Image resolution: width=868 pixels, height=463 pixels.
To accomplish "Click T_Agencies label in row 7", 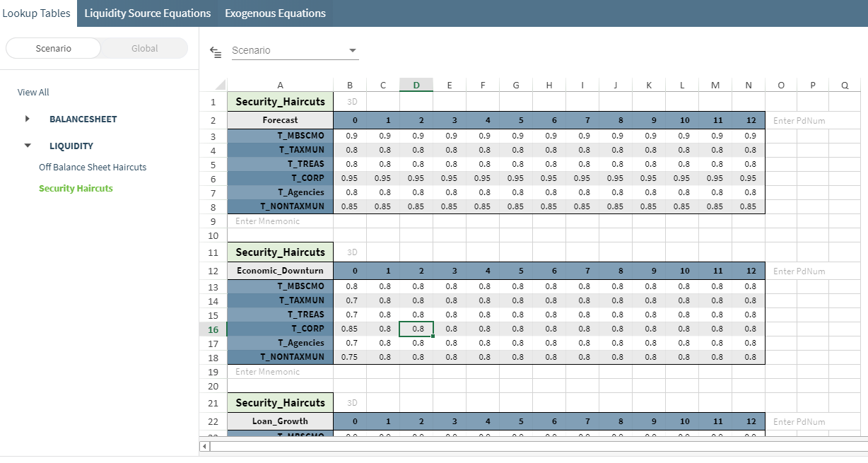I will 280,192.
